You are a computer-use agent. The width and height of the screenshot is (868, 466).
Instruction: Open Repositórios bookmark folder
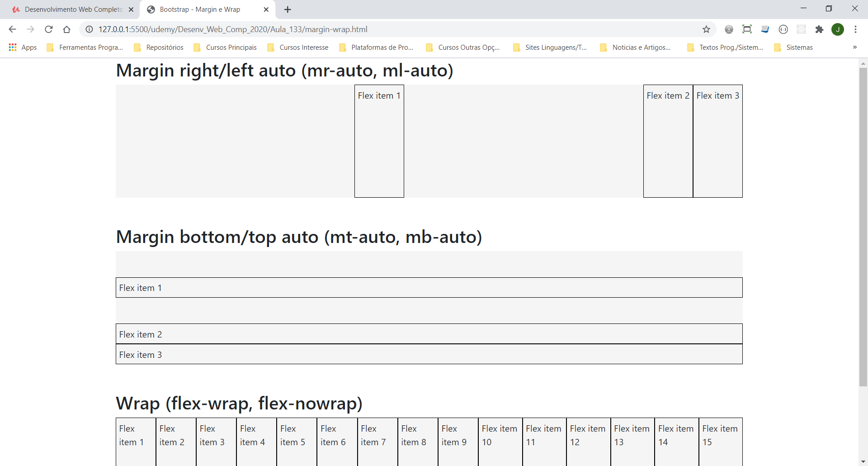pos(159,48)
